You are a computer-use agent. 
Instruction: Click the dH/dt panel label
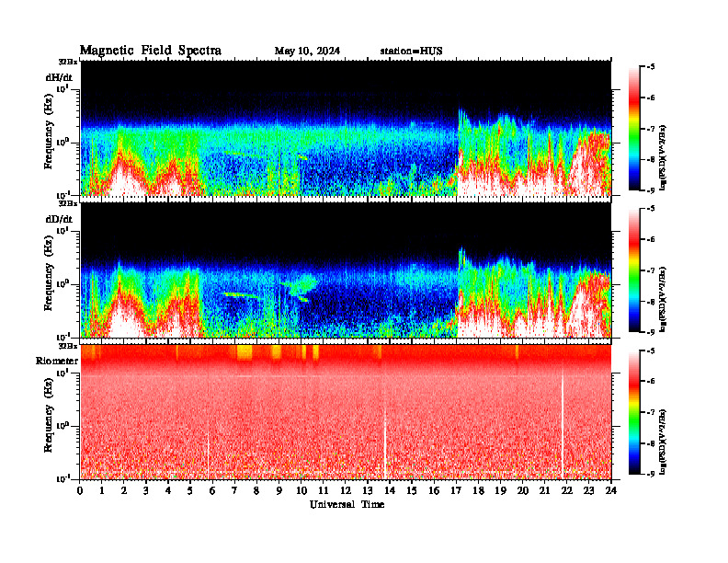59,76
